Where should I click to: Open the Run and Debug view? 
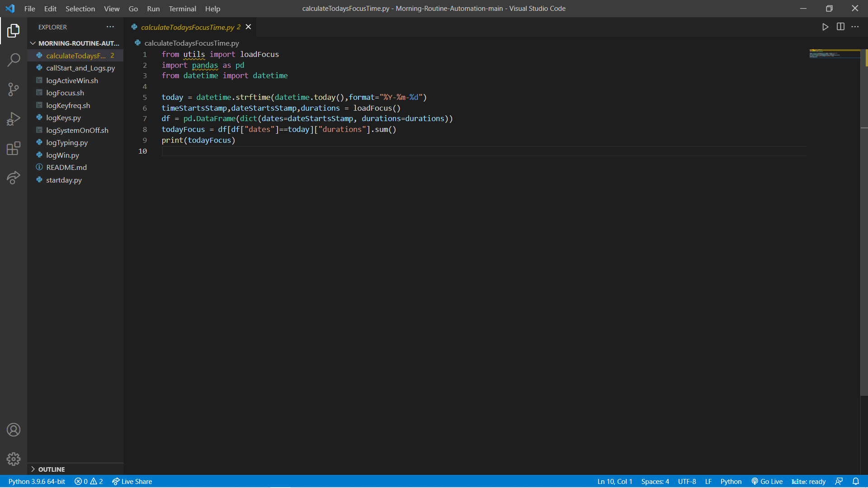[x=14, y=119]
